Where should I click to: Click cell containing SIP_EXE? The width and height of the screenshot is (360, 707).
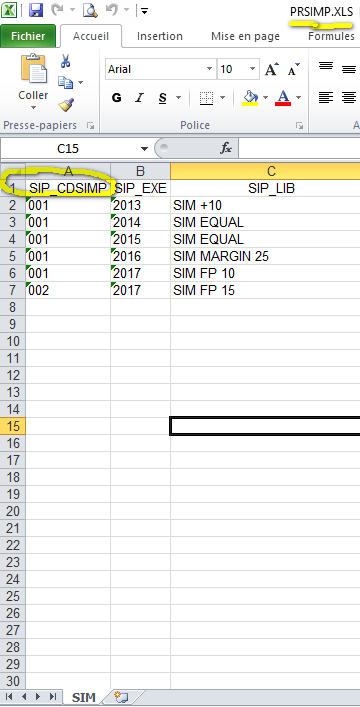pos(140,188)
